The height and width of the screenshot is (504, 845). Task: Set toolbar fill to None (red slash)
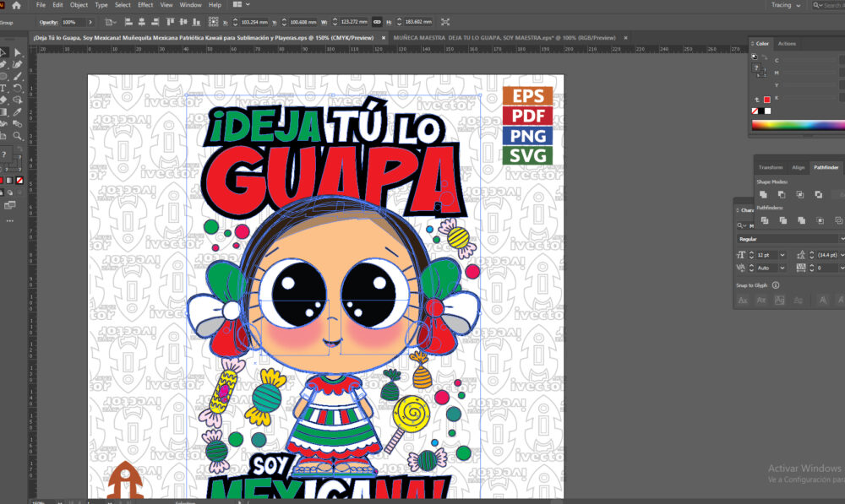(19, 181)
